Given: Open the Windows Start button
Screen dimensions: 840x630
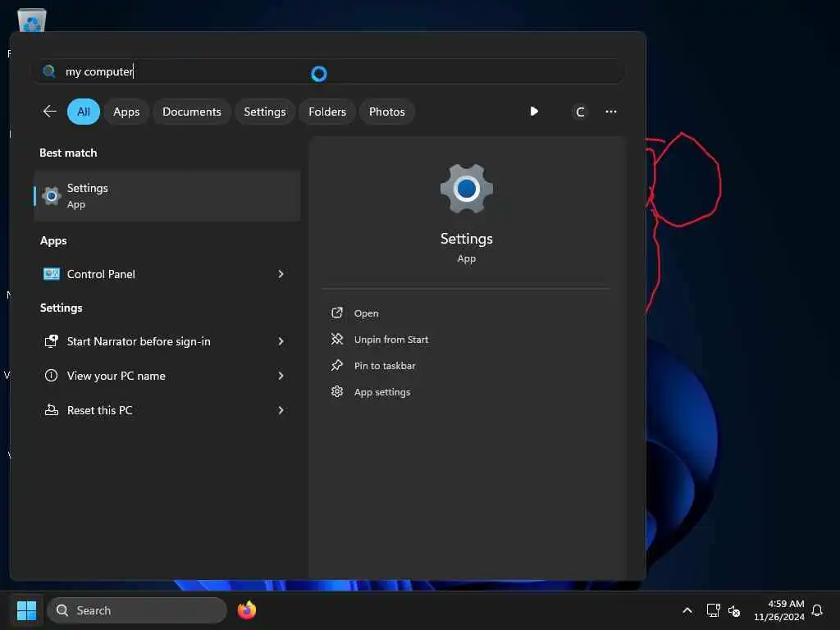Looking at the screenshot, I should point(26,610).
